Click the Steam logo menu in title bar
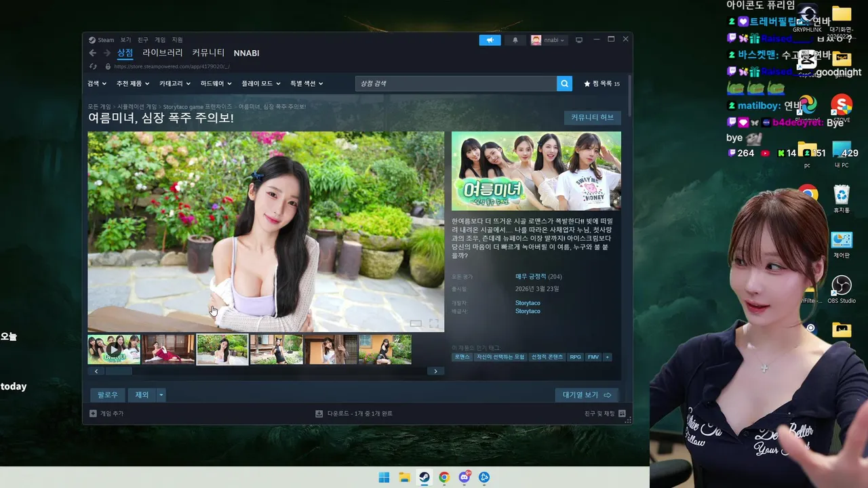Viewport: 868px width, 488px height. point(102,40)
